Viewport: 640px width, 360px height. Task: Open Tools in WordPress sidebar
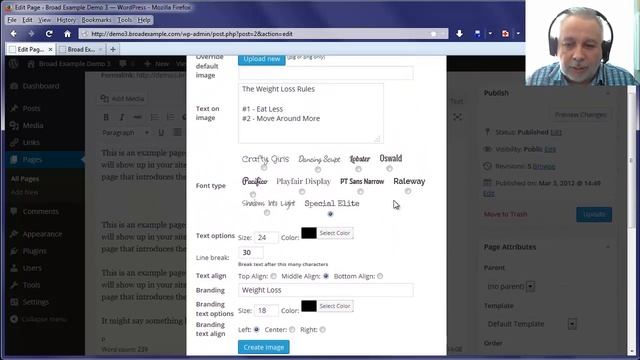pyautogui.click(x=31, y=285)
